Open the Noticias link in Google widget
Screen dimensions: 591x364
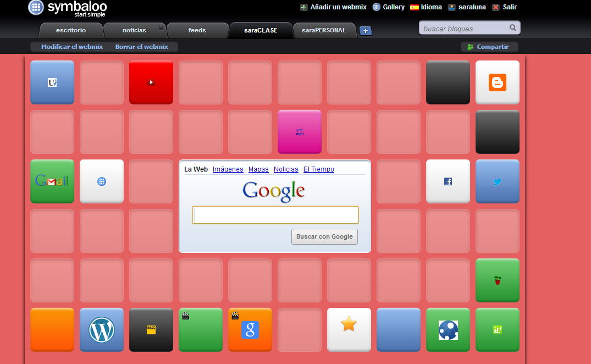pos(286,169)
